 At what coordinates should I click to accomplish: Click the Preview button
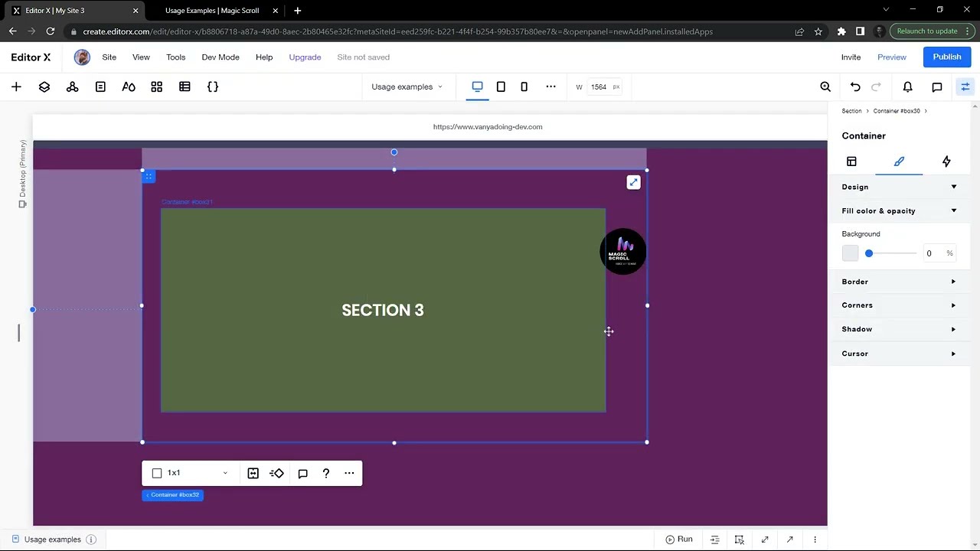pos(892,57)
